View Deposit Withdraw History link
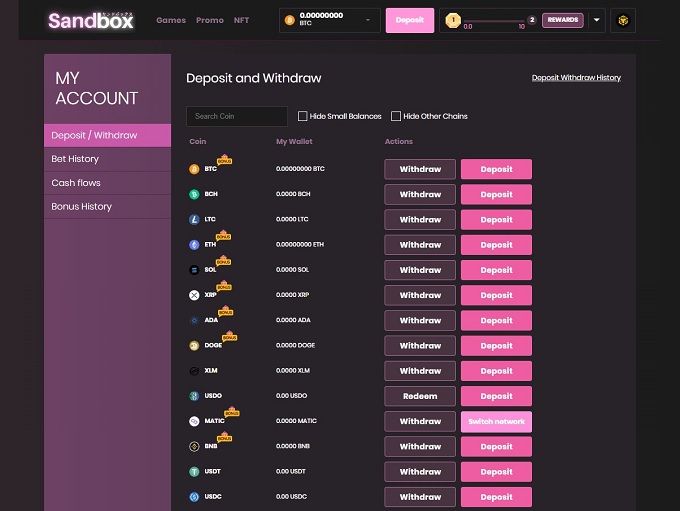 point(576,77)
